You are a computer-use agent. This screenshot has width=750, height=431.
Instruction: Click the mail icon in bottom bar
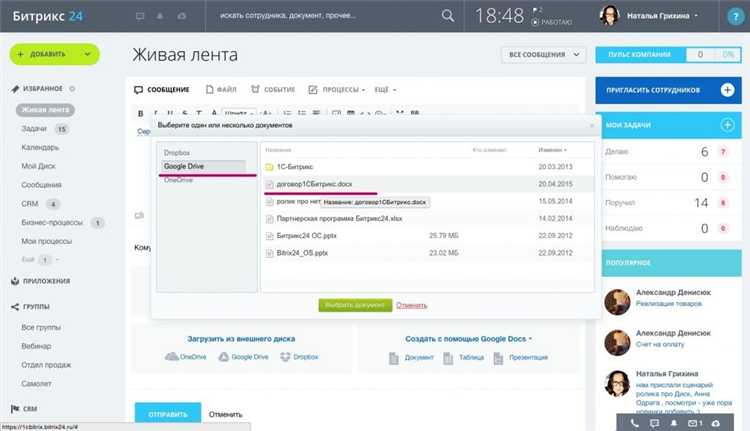pyautogui.click(x=693, y=423)
